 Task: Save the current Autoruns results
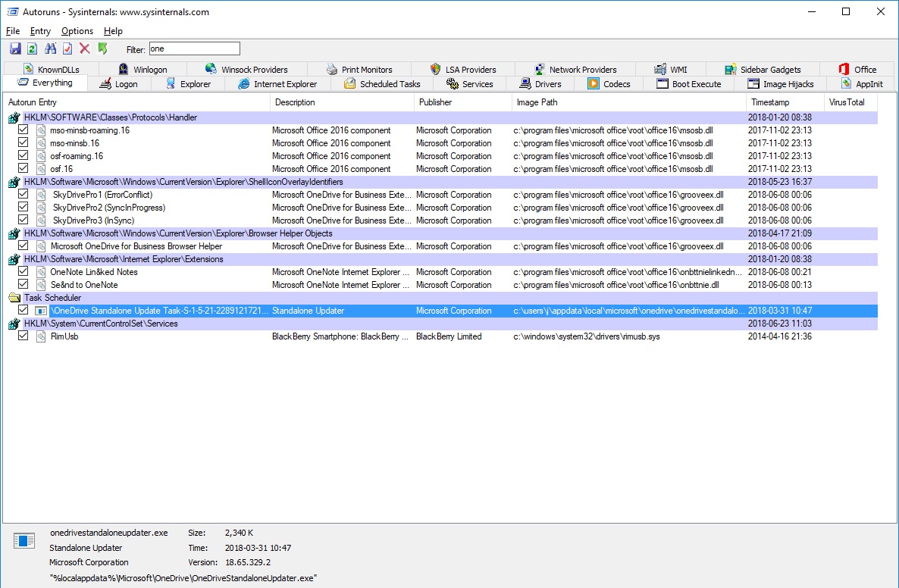point(15,48)
